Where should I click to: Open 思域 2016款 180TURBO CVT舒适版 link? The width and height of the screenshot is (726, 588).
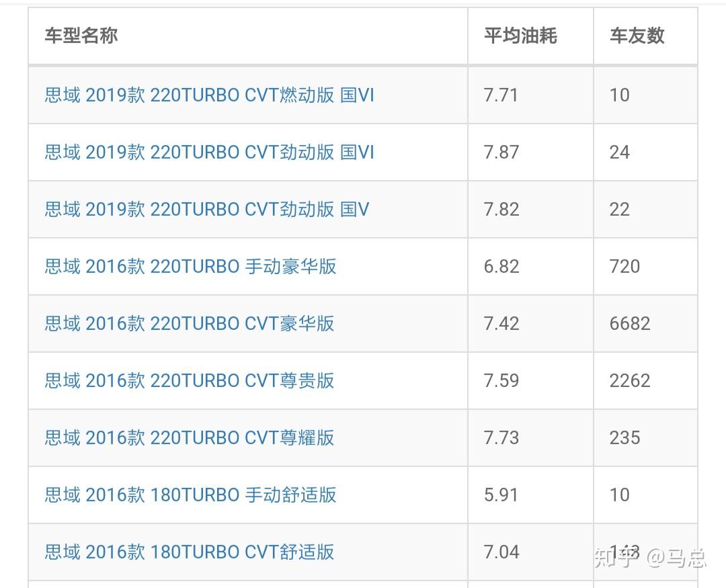pyautogui.click(x=190, y=552)
